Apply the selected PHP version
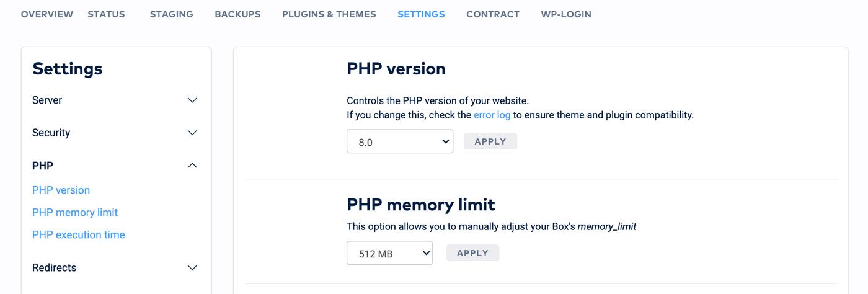Viewport: 868px width, 294px height. [490, 141]
